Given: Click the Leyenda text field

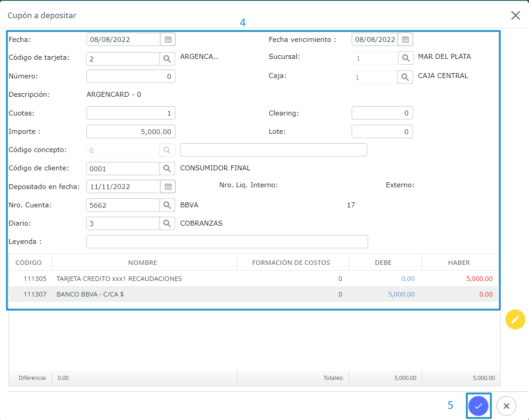Looking at the screenshot, I should (x=227, y=242).
